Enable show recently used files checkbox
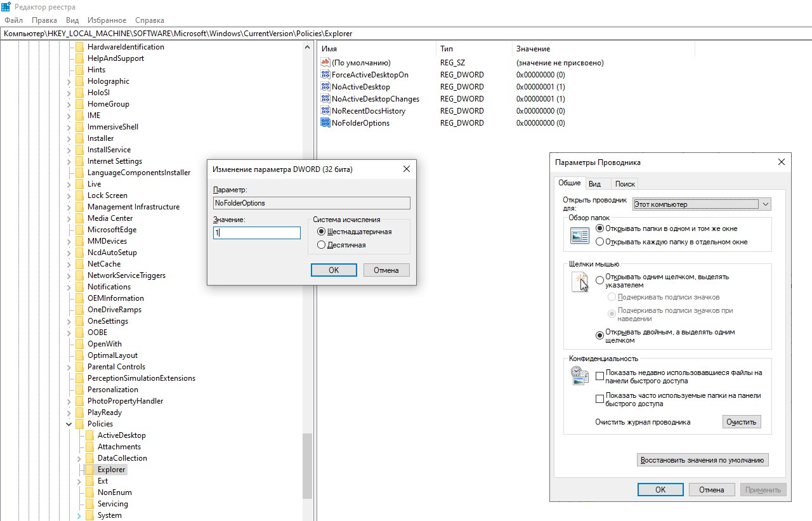The width and height of the screenshot is (812, 521). click(600, 376)
